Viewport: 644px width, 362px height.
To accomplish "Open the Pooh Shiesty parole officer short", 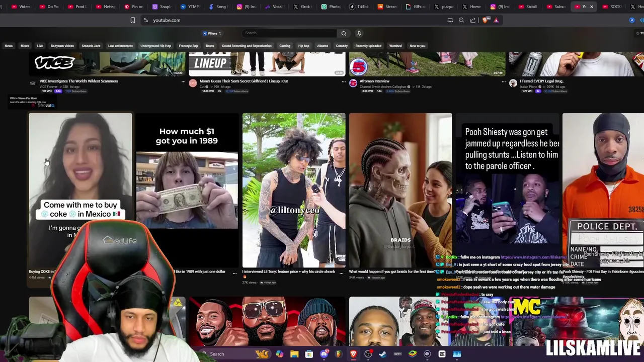I will pos(507,190).
